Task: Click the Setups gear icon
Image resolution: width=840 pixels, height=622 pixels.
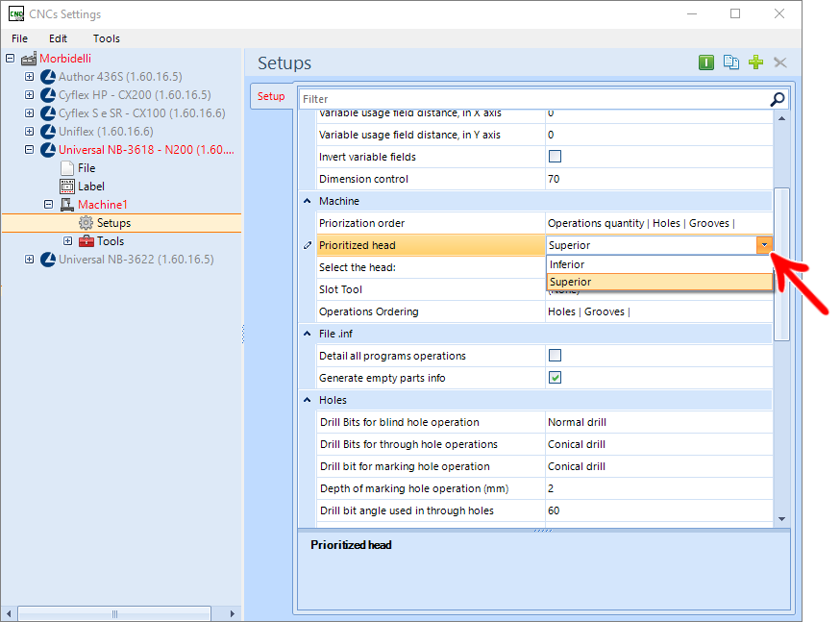Action: (86, 223)
